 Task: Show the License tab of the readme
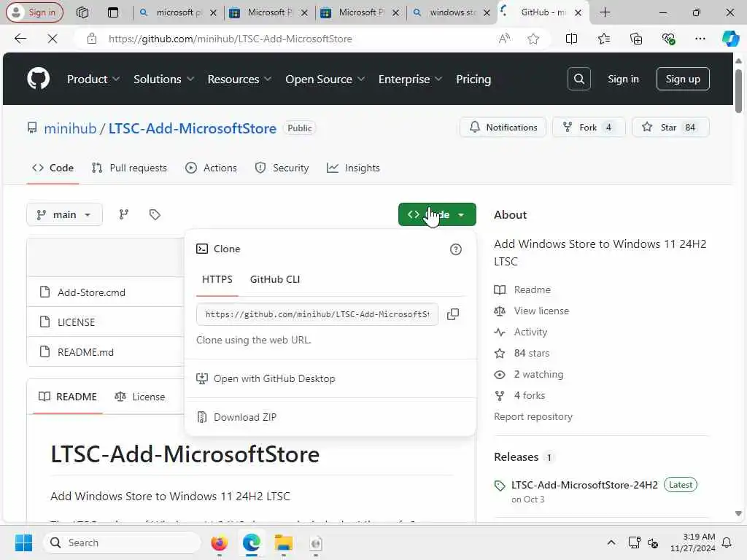point(139,397)
